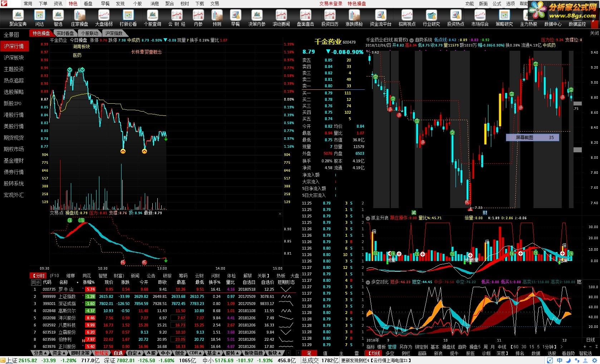
Task: Open the 投资热点 toolbar icon
Action: click(x=456, y=18)
